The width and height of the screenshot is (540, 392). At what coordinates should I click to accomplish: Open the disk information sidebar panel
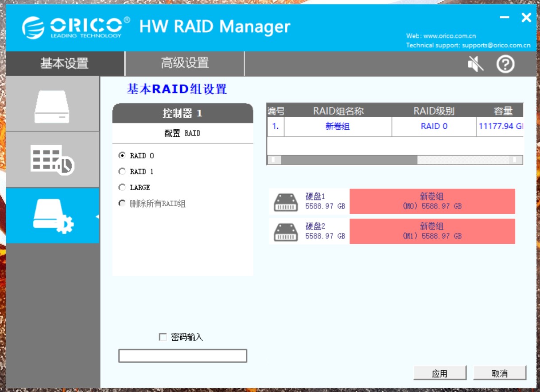pos(52,104)
